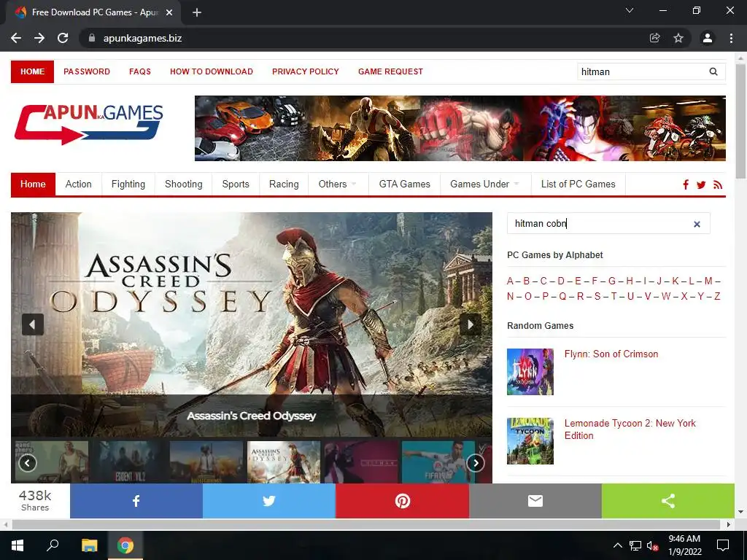Open the FAQS page
The width and height of the screenshot is (747, 560).
click(x=140, y=71)
